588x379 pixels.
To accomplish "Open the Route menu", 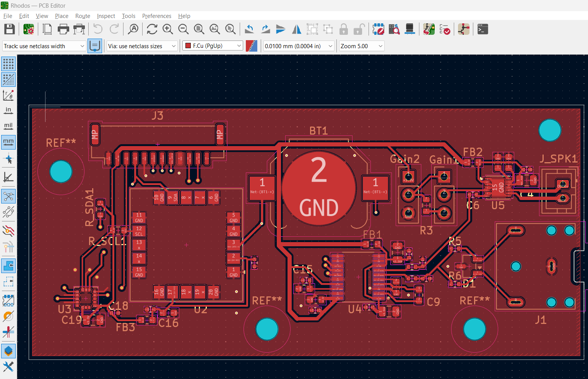I will pos(83,16).
